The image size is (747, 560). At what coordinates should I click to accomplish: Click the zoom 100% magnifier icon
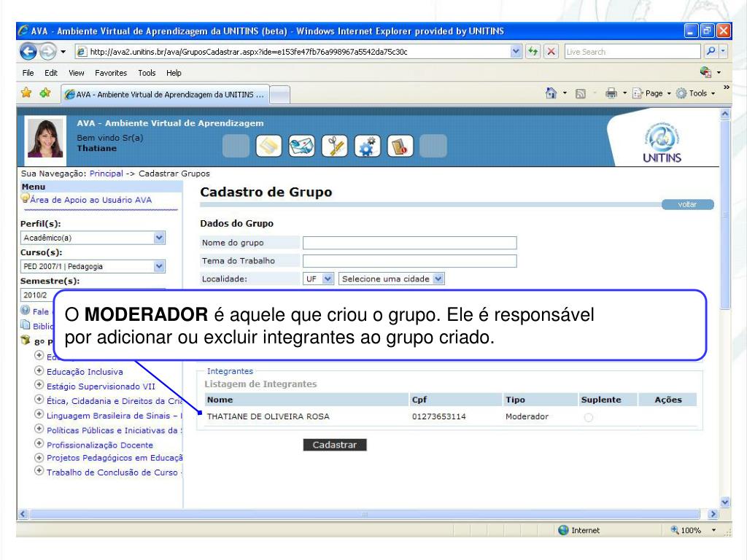coord(675,529)
